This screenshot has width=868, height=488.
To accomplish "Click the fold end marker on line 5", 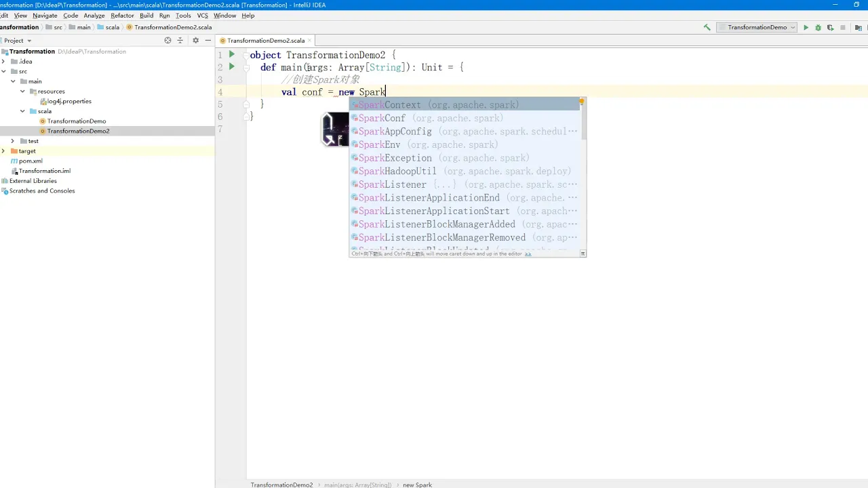I will coord(247,104).
